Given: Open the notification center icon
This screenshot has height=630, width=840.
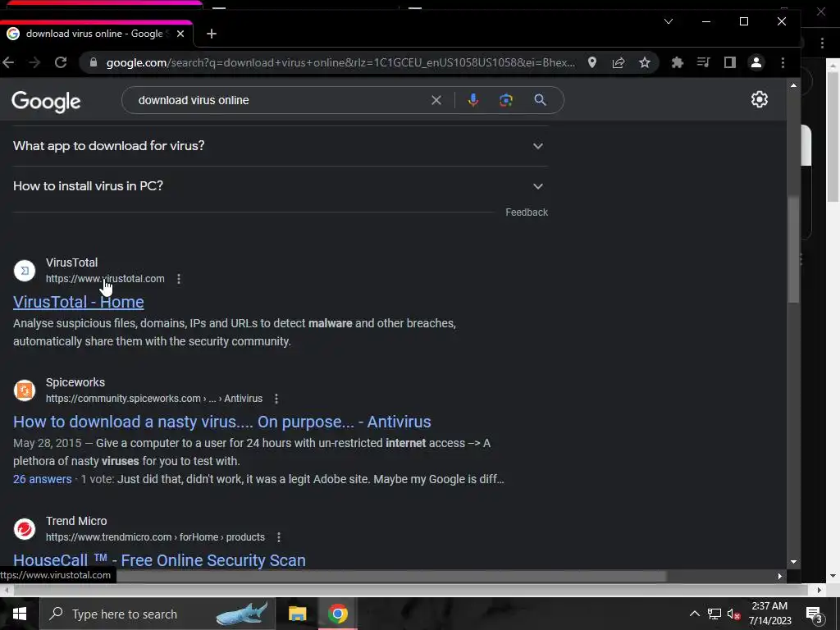Looking at the screenshot, I should [x=815, y=614].
